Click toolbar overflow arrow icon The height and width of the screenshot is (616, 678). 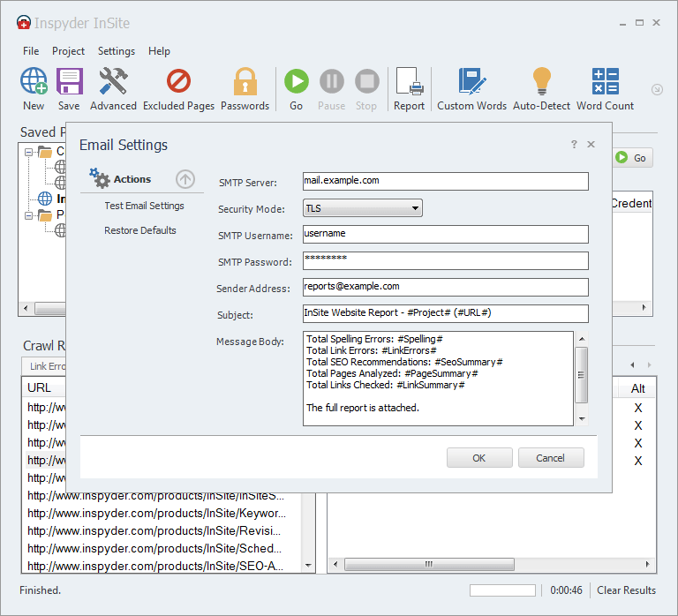(x=657, y=89)
